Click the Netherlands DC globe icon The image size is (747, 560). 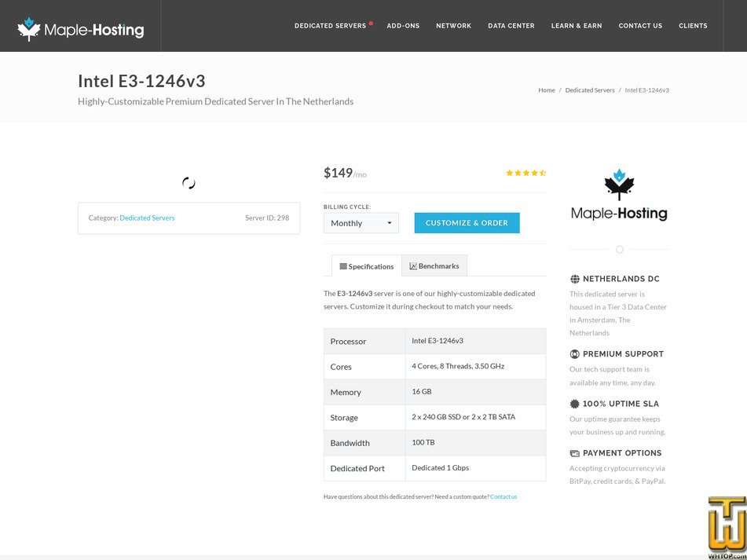tap(574, 279)
